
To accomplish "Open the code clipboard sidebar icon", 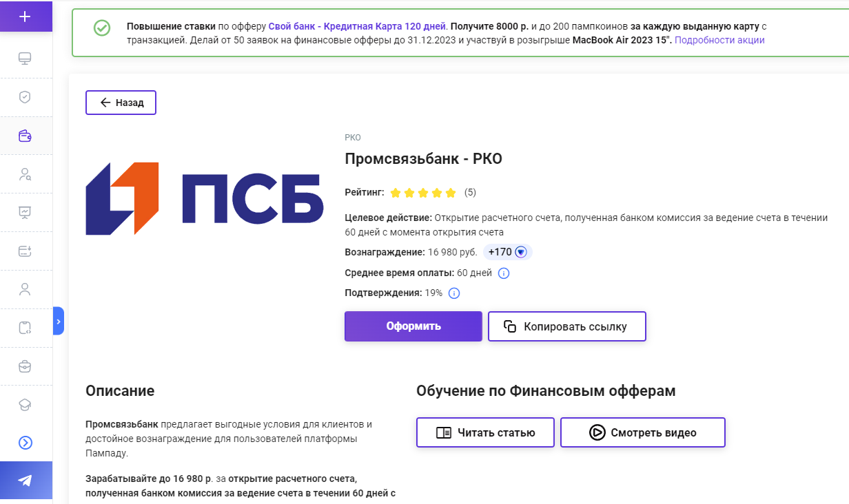I will pos(25,328).
